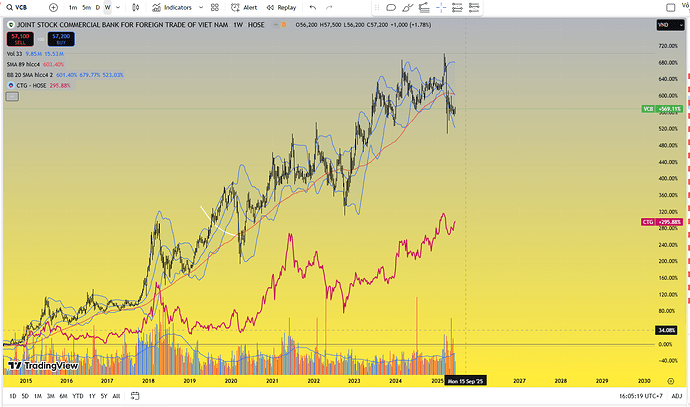Open the VCB symbol search
Viewport: 690px width, 407px height.
(x=17, y=7)
